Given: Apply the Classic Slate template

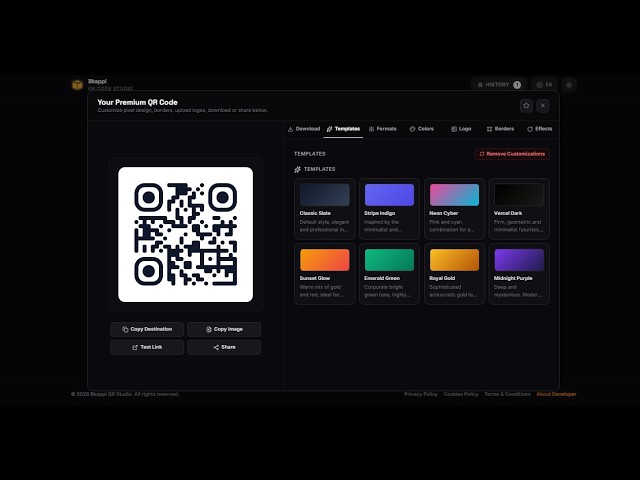Looking at the screenshot, I should click(x=324, y=209).
